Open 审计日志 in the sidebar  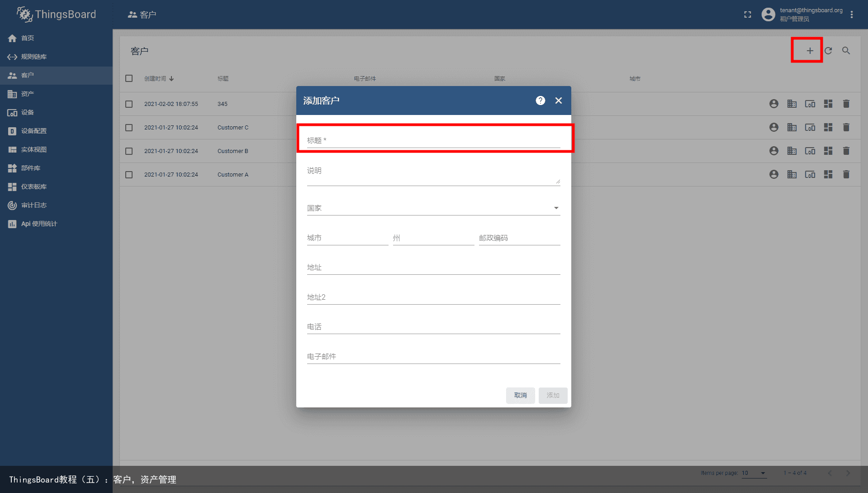56,205
